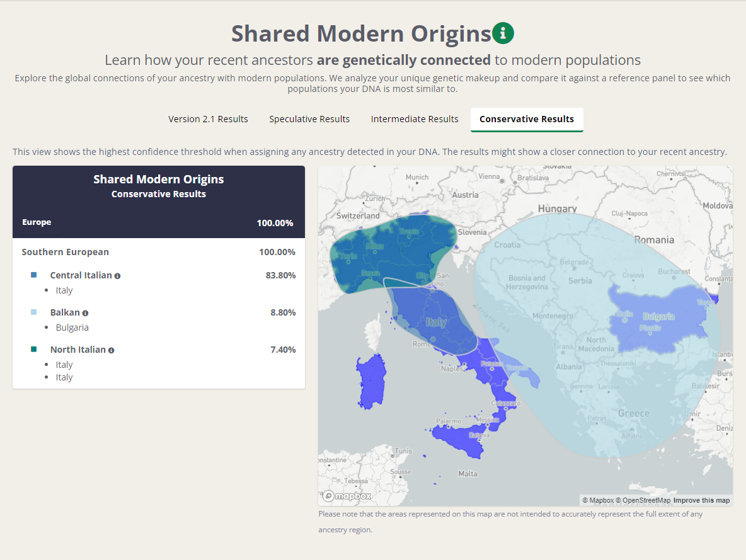
Task: Select the Conservative Results tab
Action: click(x=527, y=120)
